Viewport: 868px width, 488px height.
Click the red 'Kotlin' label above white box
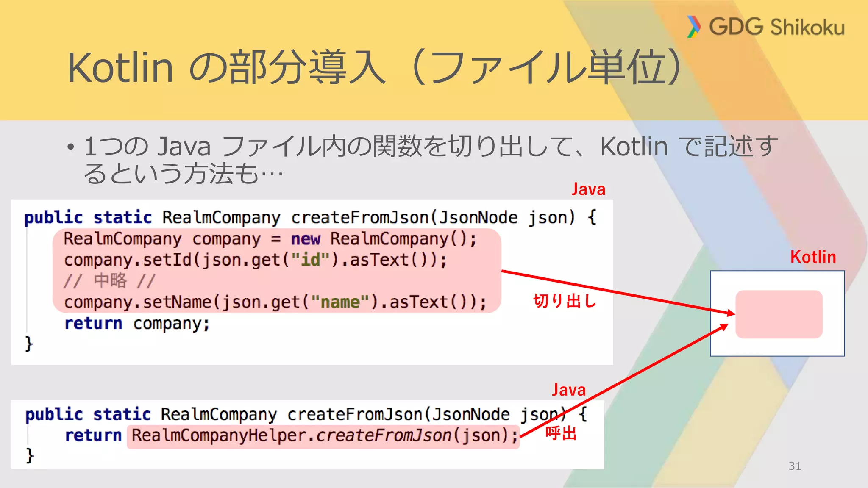coord(813,257)
